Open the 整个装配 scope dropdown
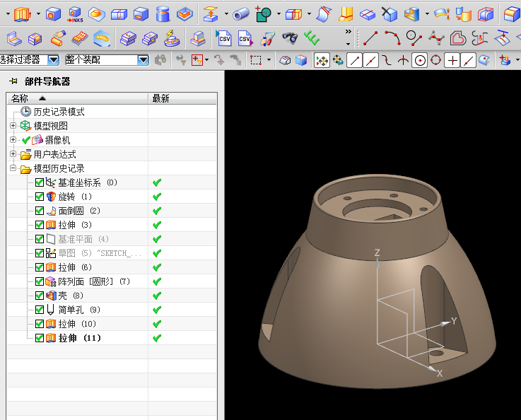521x420 pixels. [144, 61]
